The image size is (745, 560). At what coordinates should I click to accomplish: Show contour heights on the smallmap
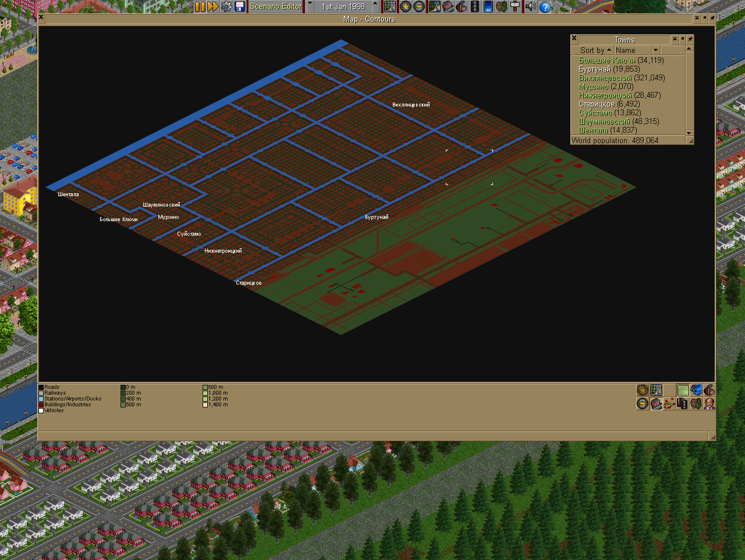point(683,390)
